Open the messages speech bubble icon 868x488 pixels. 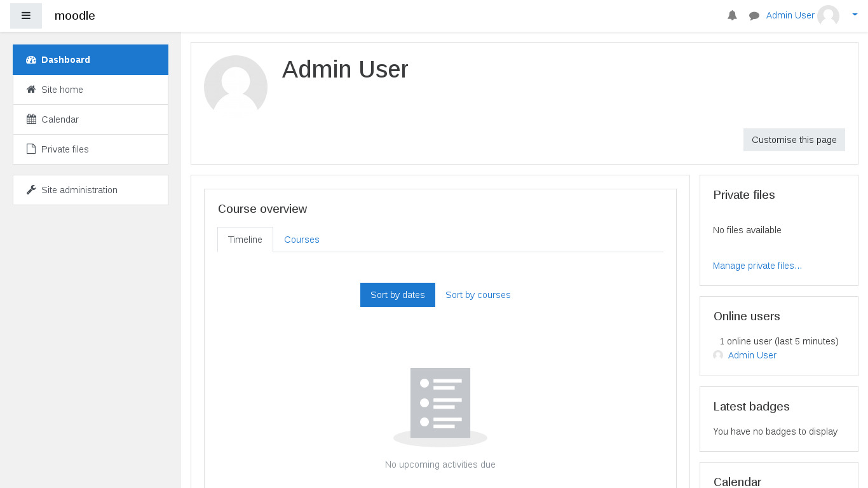click(x=754, y=16)
